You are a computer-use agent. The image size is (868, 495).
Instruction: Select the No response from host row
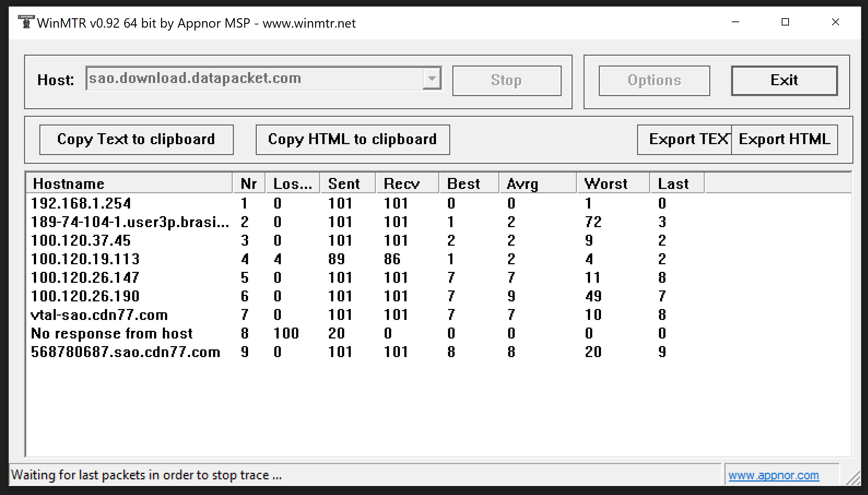366,333
